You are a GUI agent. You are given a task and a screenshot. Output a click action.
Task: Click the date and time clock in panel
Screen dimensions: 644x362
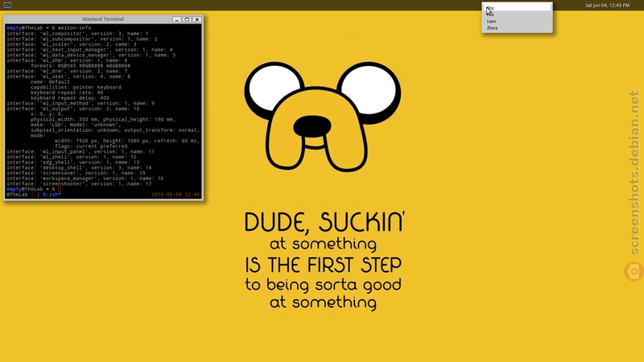click(x=607, y=6)
